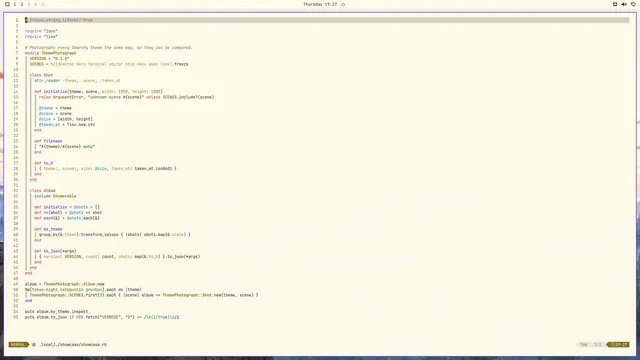Open the volume speaker icon in top bar

(624, 4)
